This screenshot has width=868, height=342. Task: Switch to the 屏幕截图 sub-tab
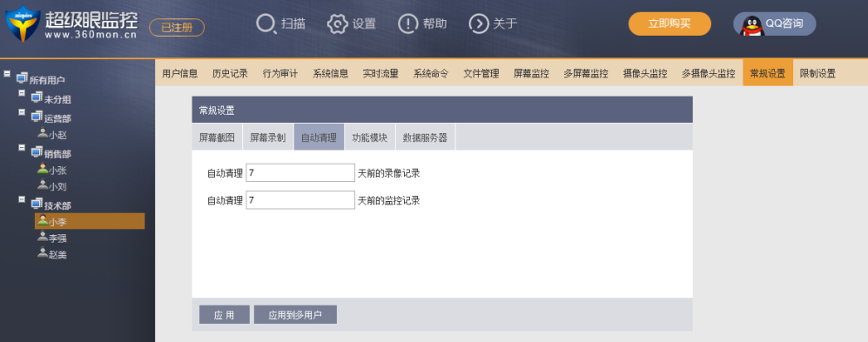coord(217,137)
